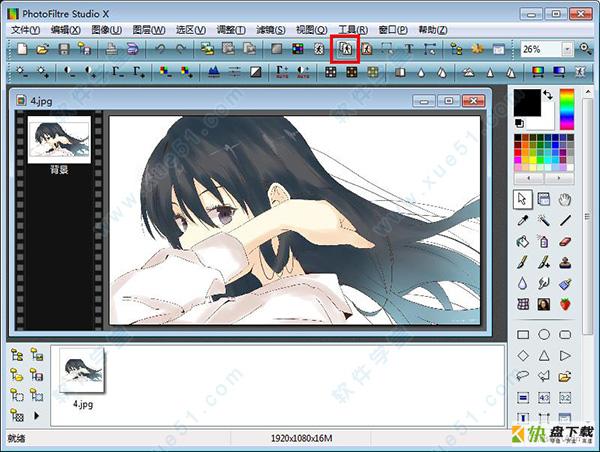Show previous palette colors with left arrow
This screenshot has width=600, height=452.
coord(529,178)
